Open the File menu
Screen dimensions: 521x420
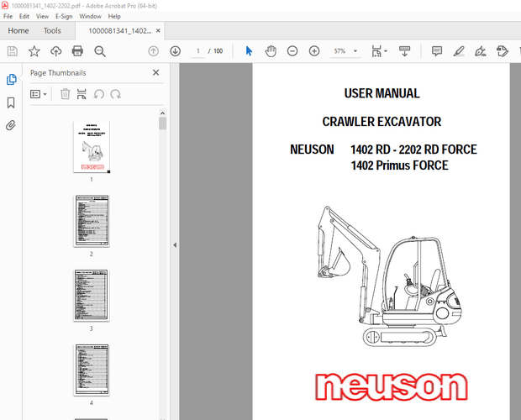coord(8,16)
